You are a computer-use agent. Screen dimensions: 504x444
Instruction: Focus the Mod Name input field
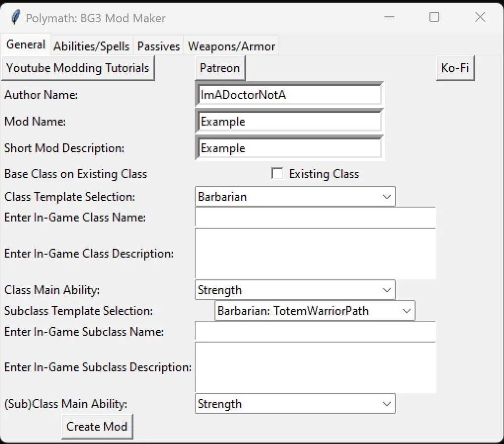(x=289, y=121)
